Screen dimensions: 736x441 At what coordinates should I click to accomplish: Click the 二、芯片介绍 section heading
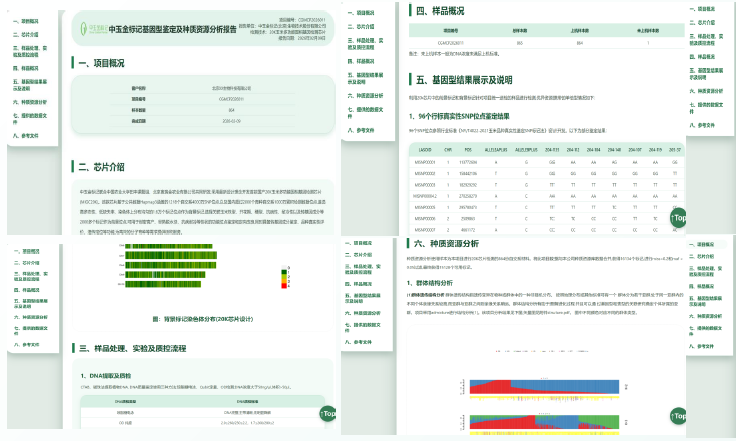101,167
